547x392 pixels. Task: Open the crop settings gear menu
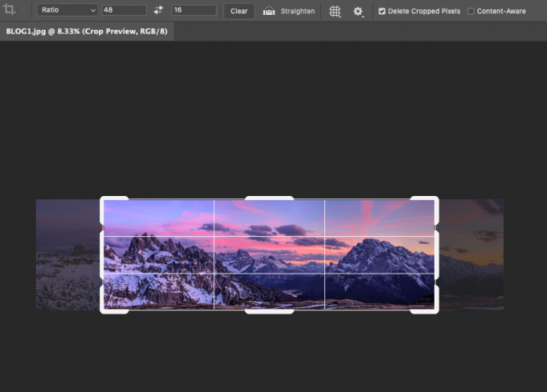(x=358, y=12)
